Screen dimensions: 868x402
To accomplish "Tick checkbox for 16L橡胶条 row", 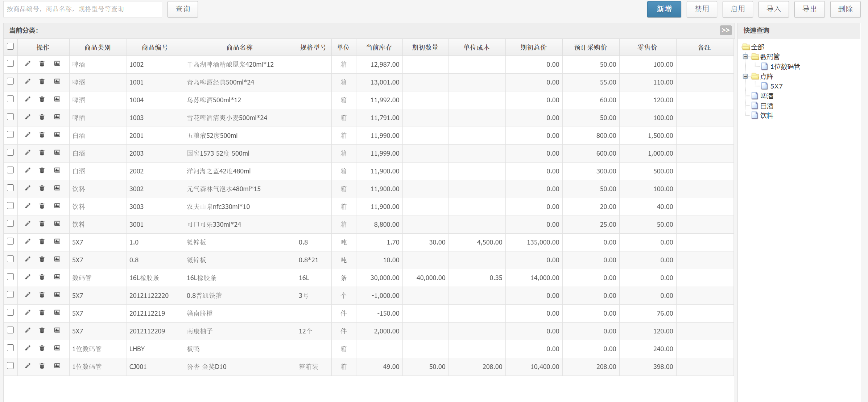I will tap(11, 277).
